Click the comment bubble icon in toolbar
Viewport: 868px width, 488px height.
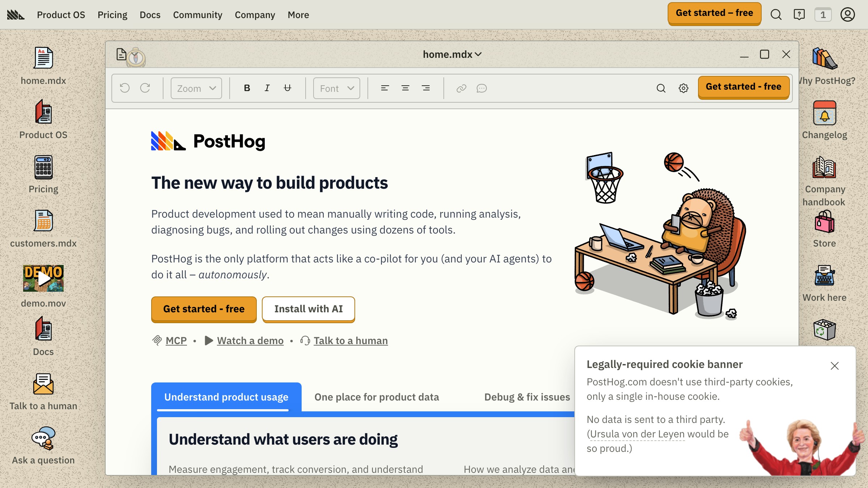pyautogui.click(x=482, y=88)
